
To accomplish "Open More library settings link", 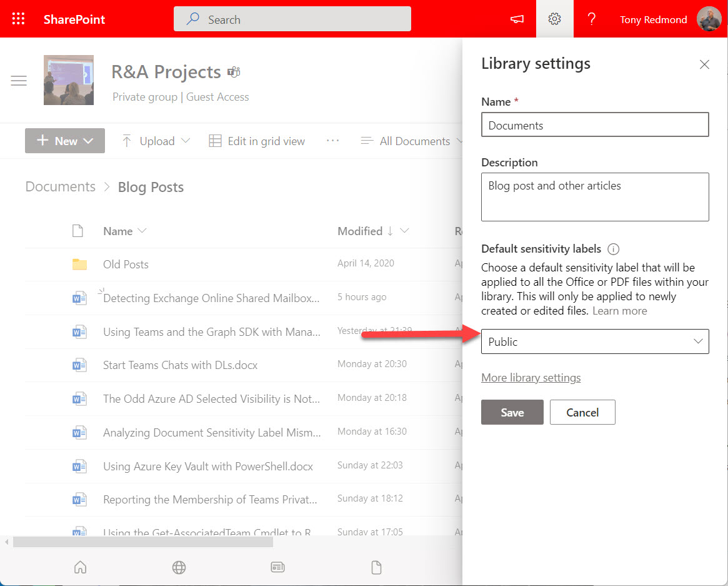I will pos(531,377).
